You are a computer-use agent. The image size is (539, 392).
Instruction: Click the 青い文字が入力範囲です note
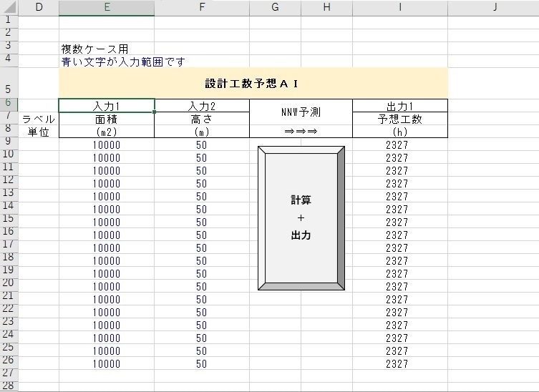(x=123, y=62)
